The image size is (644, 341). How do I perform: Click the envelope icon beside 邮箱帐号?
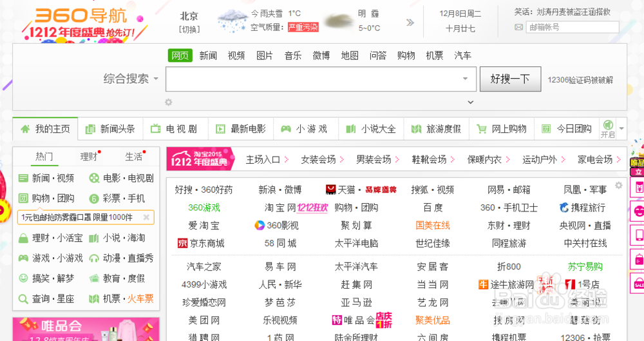point(518,27)
